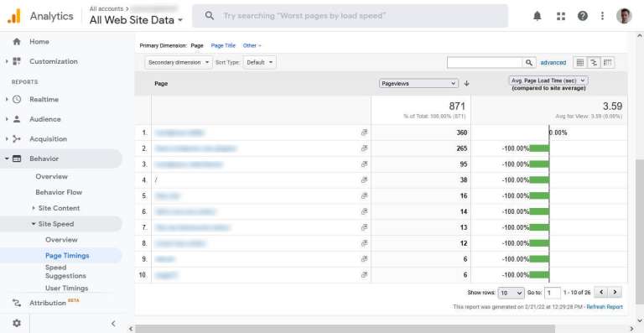Go to the previous page of rows
Viewport: 644px width, 333px height.
pyautogui.click(x=601, y=293)
